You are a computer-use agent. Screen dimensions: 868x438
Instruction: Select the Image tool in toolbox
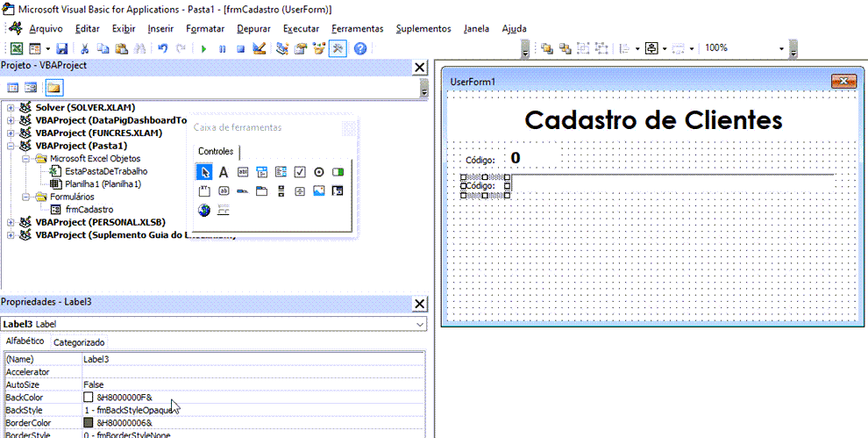(x=319, y=191)
